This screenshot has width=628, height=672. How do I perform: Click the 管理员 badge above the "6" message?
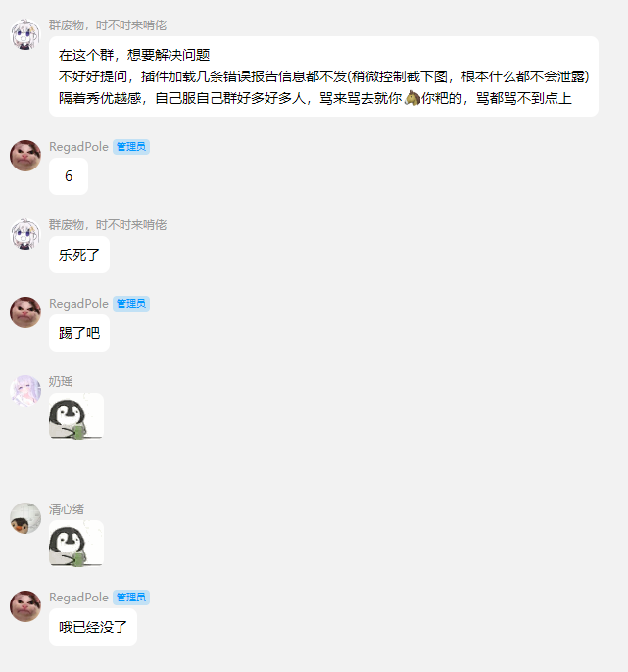coord(131,147)
